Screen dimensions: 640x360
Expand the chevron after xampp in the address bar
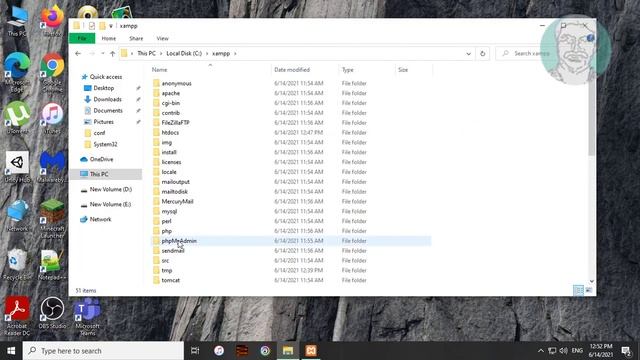click(x=235, y=53)
